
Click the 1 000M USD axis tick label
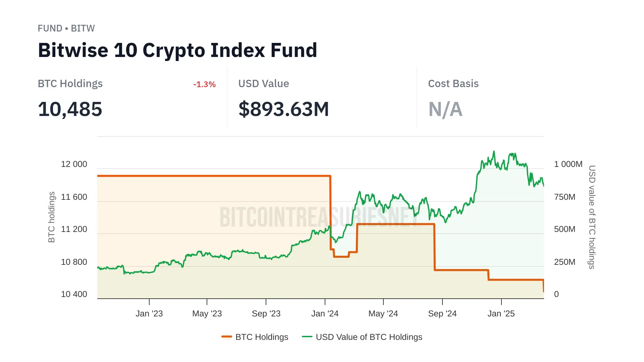tap(568, 164)
